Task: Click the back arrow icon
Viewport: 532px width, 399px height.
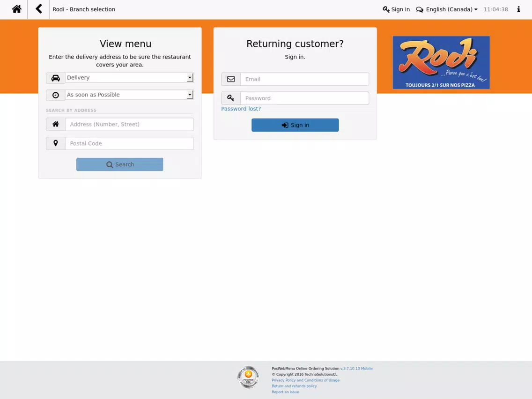Action: 39,9
